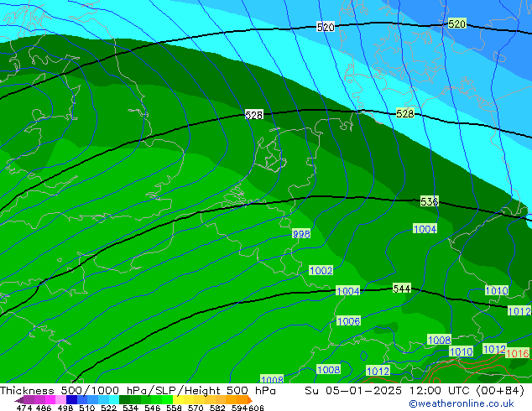
Task: Select the 1002 pressure isobar label
Action: tap(321, 270)
